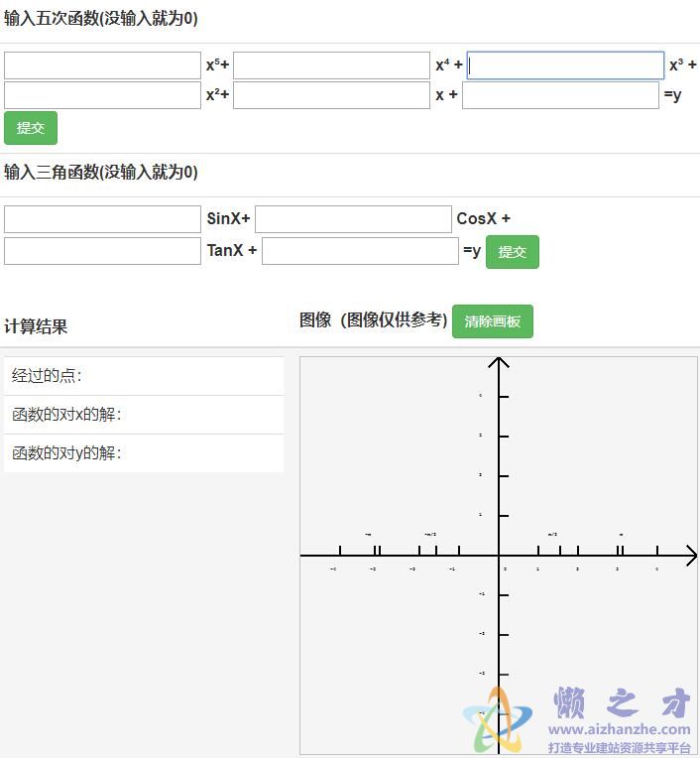Screen dimensions: 700x758
Task: Click the x² coefficient input field
Action: [102, 95]
